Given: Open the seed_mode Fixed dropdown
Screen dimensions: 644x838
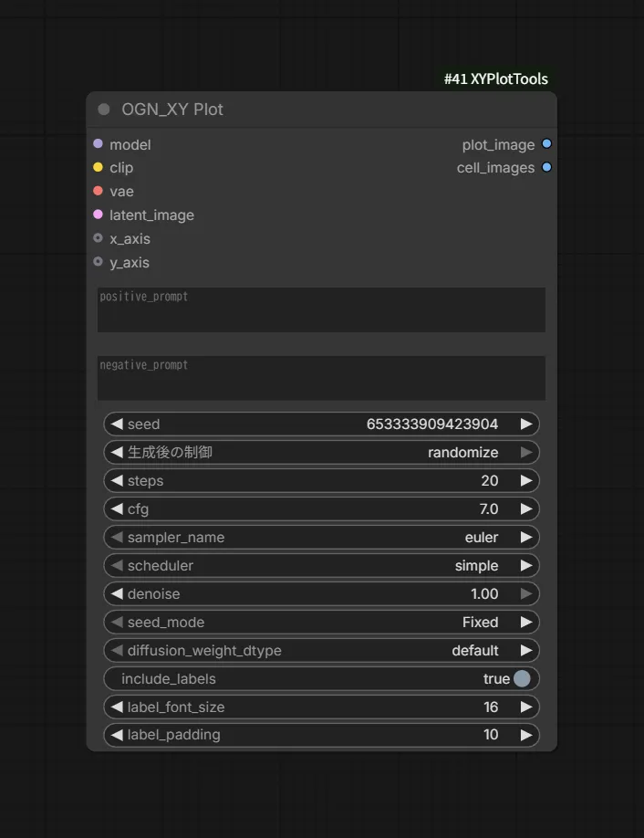Looking at the screenshot, I should (321, 622).
